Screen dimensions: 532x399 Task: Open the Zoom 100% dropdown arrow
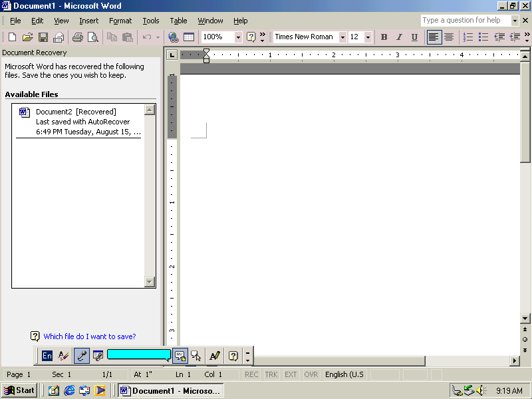pos(238,37)
